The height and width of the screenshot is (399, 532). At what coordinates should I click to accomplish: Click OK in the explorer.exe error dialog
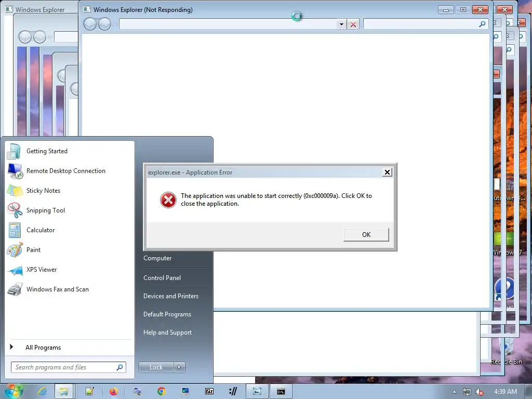[366, 235]
